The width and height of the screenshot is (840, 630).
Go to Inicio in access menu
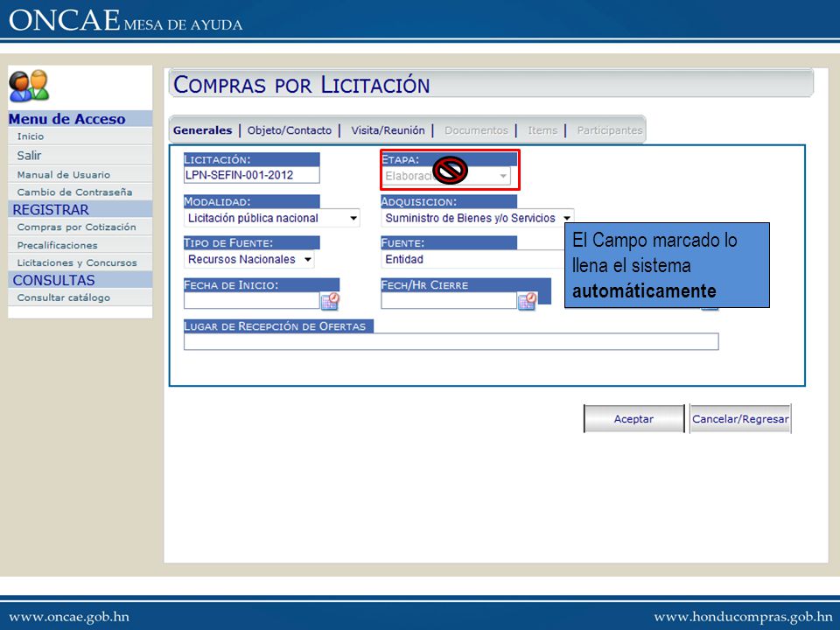click(x=31, y=136)
